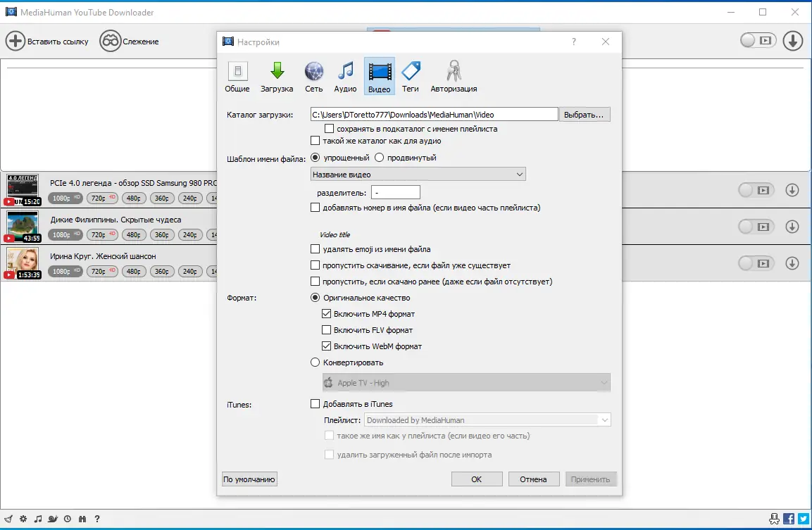Click the download-all arrow in the main toolbar
Viewport: 812px width, 530px height.
[792, 40]
